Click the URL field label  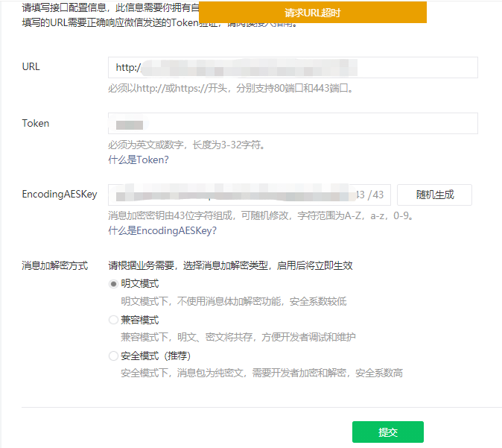click(31, 66)
